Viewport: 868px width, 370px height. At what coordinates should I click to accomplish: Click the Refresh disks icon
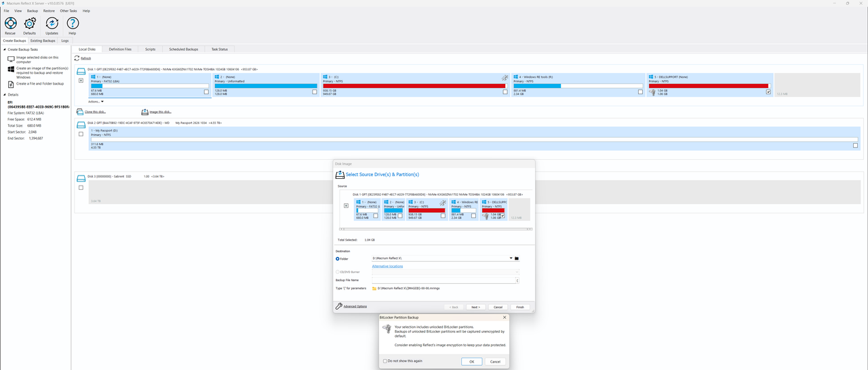coord(77,58)
